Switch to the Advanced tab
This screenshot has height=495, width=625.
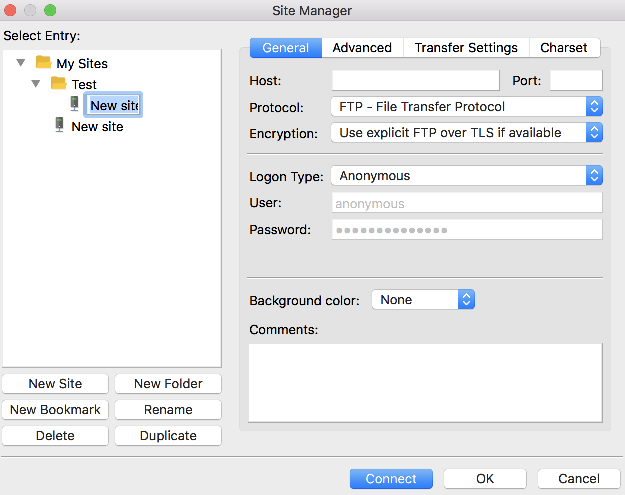pyautogui.click(x=362, y=48)
